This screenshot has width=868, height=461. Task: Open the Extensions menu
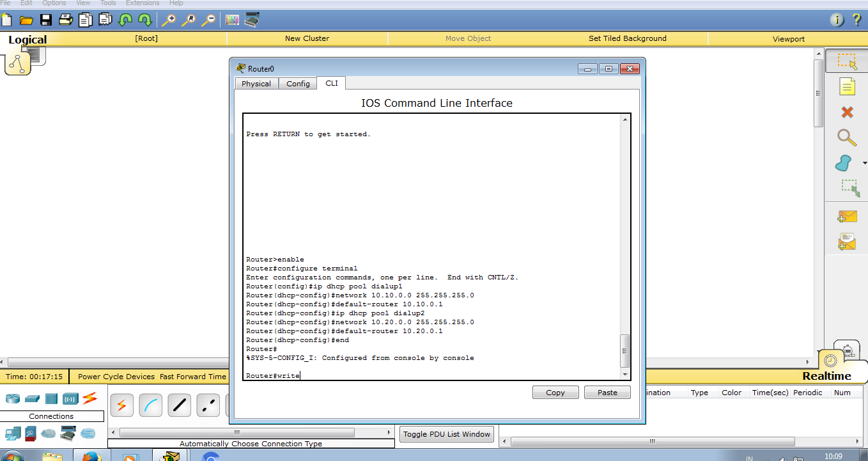[143, 3]
